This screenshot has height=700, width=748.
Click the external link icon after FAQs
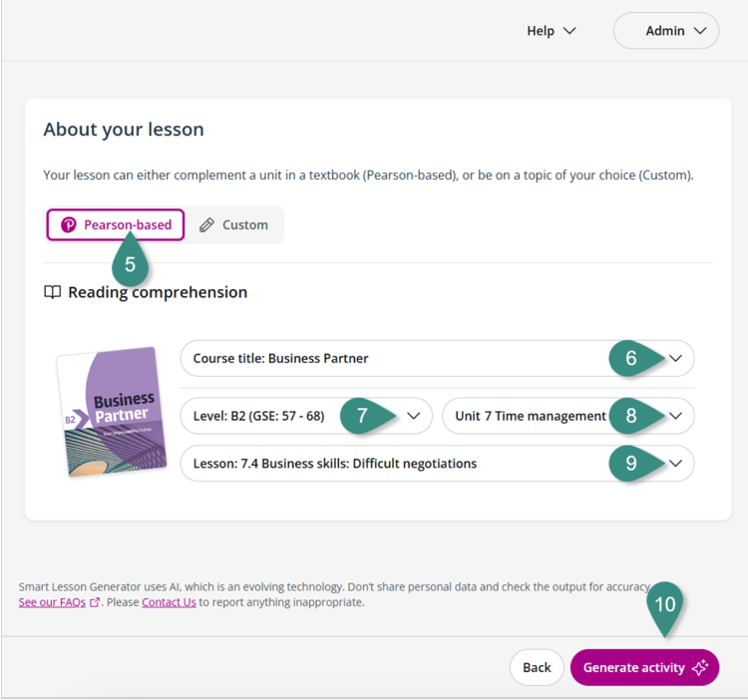(x=95, y=602)
